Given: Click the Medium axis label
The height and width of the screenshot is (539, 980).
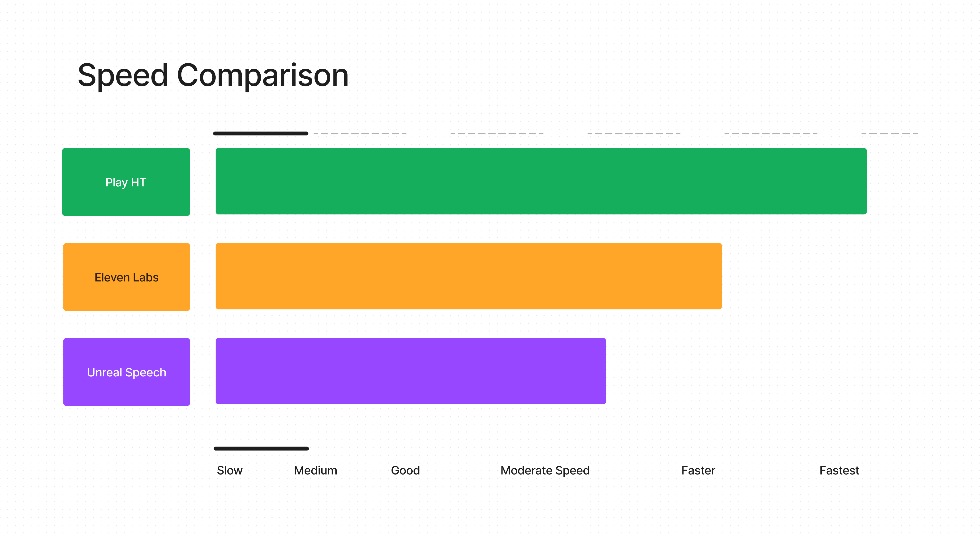Looking at the screenshot, I should click(x=315, y=471).
